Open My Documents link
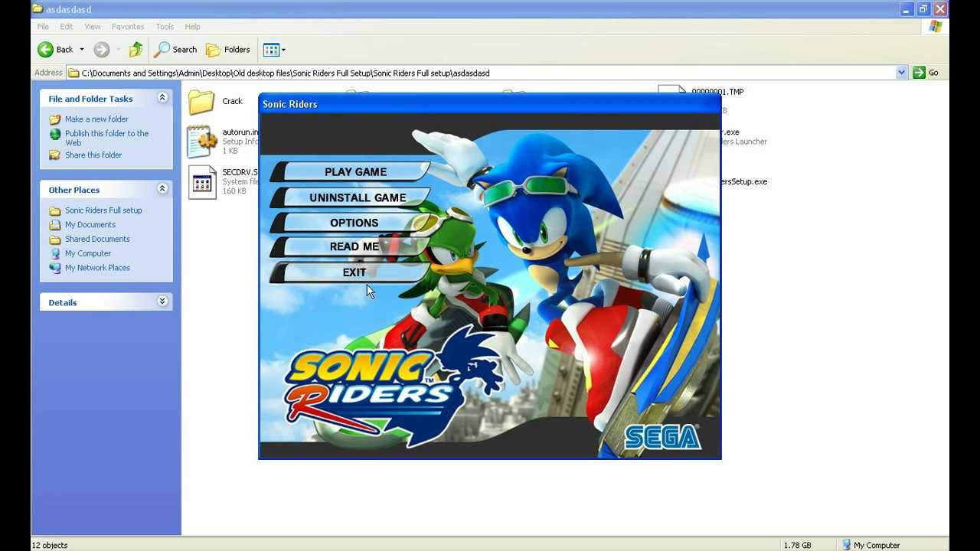 [90, 225]
